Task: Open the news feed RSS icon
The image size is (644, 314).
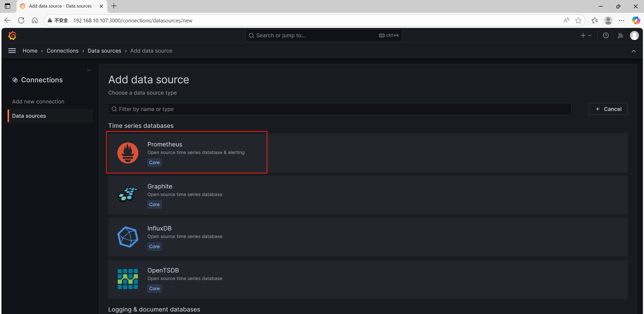Action: pos(620,35)
